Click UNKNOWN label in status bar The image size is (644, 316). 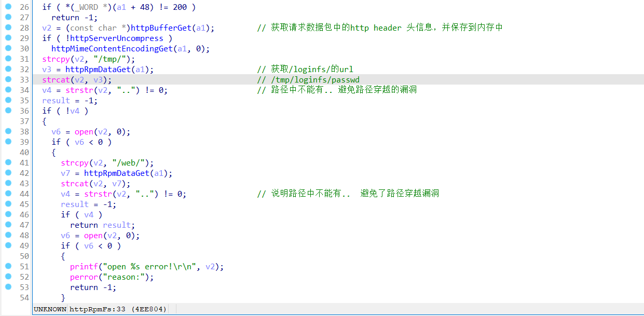(50, 309)
